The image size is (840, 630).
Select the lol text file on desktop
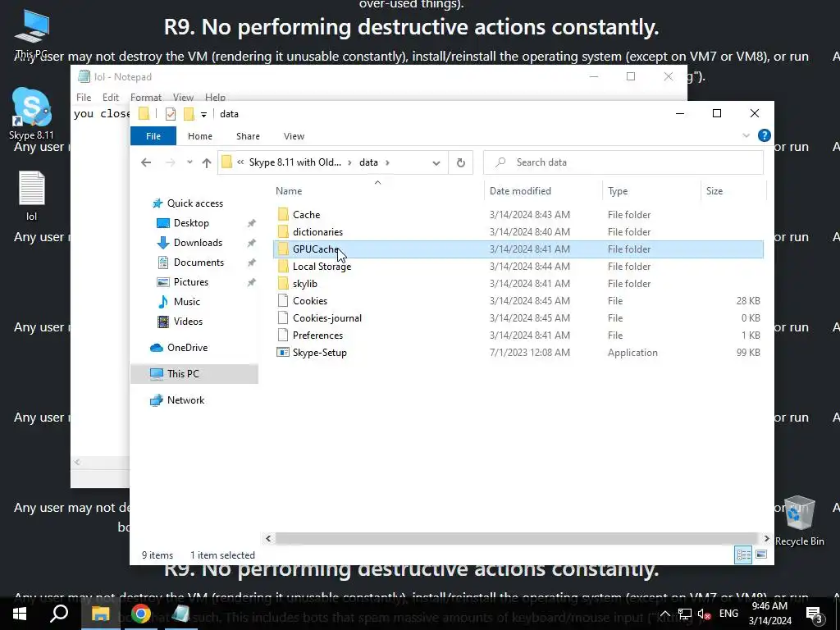[32, 195]
